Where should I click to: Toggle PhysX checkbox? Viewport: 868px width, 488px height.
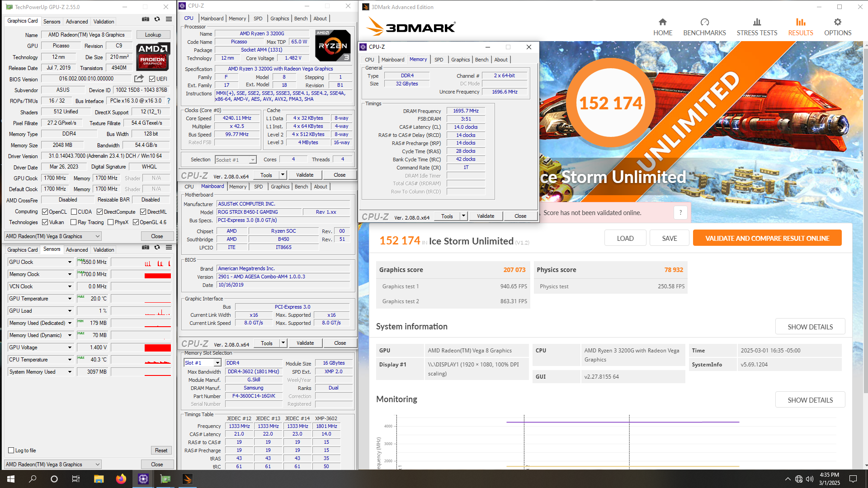coord(110,222)
